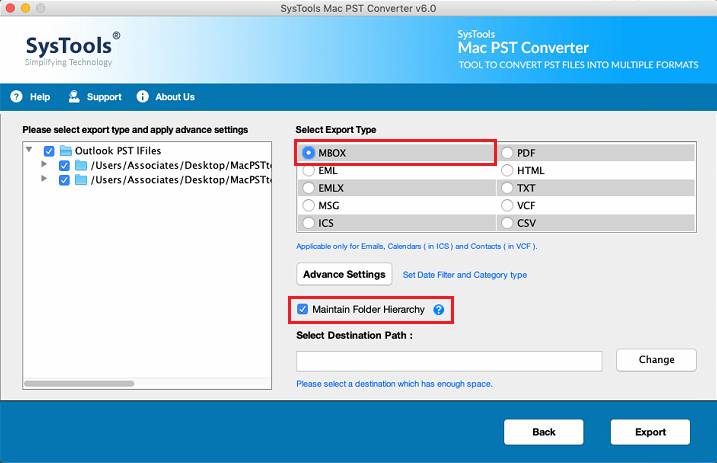Open Advance Settings
717x463 pixels.
click(344, 274)
